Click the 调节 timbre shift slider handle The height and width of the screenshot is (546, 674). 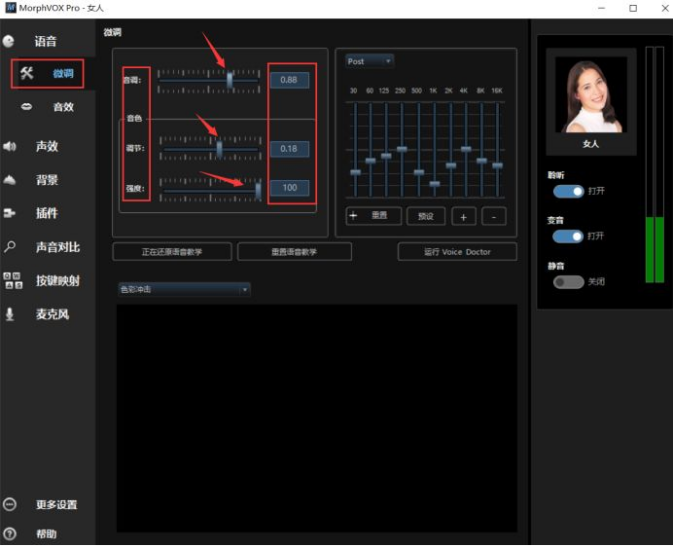point(219,149)
